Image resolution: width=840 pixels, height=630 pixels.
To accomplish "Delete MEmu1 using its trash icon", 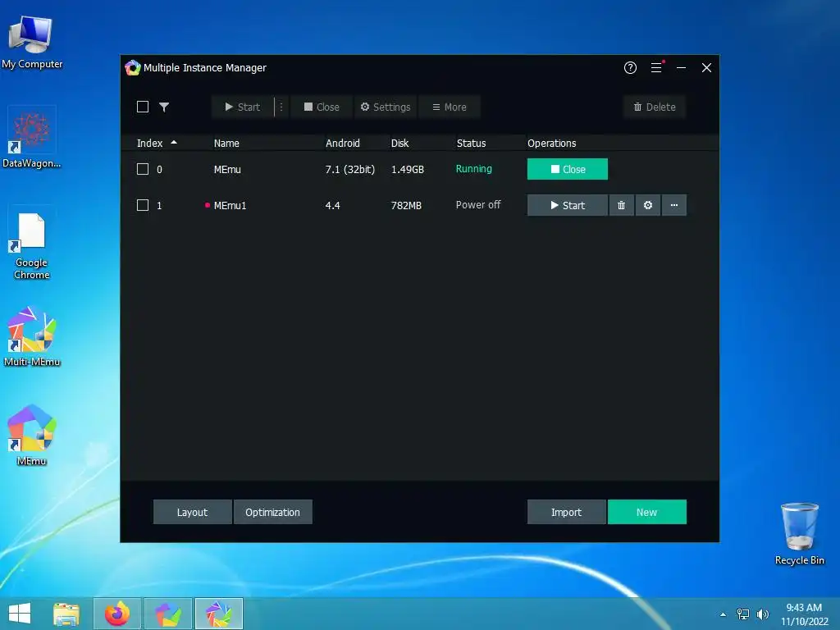I will 622,205.
